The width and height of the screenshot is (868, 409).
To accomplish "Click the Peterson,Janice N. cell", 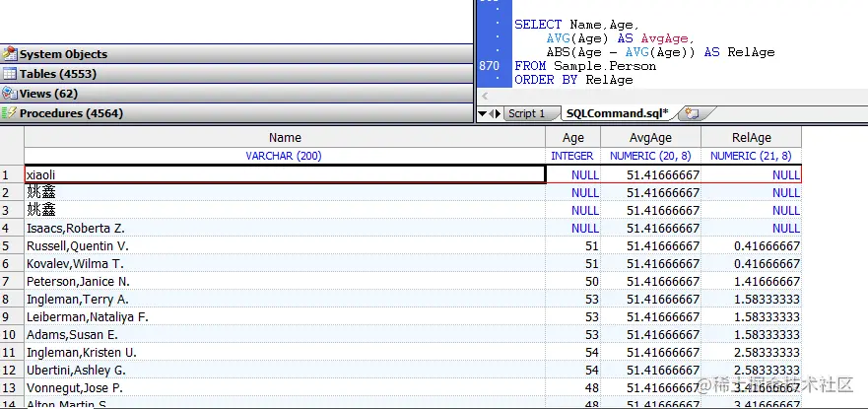I will [285, 281].
